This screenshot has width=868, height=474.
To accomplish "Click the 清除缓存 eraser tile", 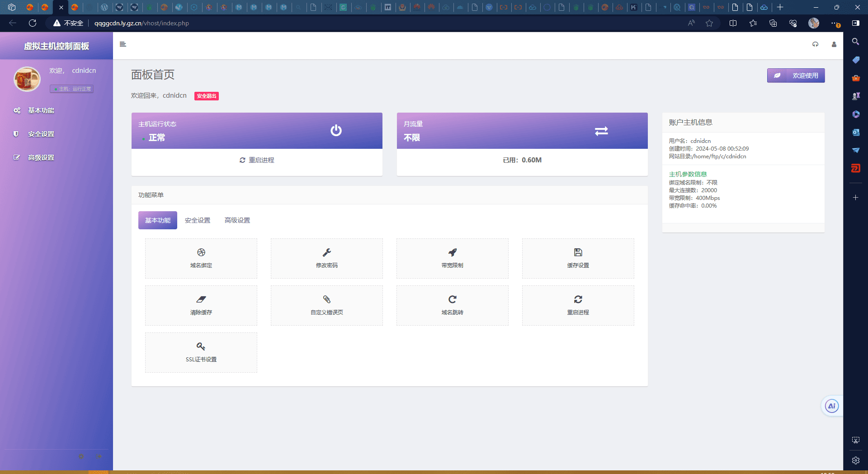I will pos(201,305).
